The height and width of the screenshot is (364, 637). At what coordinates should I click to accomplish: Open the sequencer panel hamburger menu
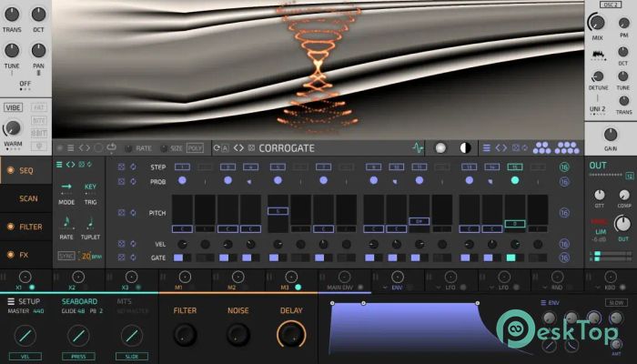point(59,165)
